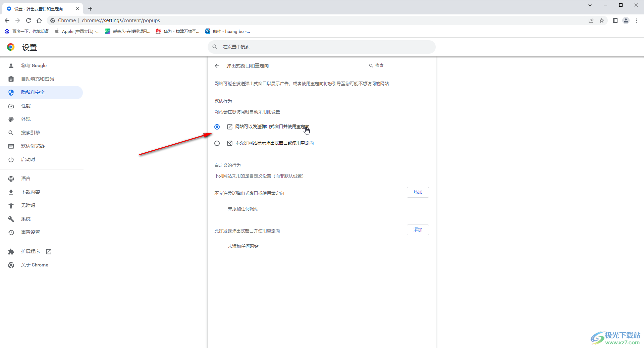Select 隐私和安全 section
The width and height of the screenshot is (644, 348).
[42, 92]
